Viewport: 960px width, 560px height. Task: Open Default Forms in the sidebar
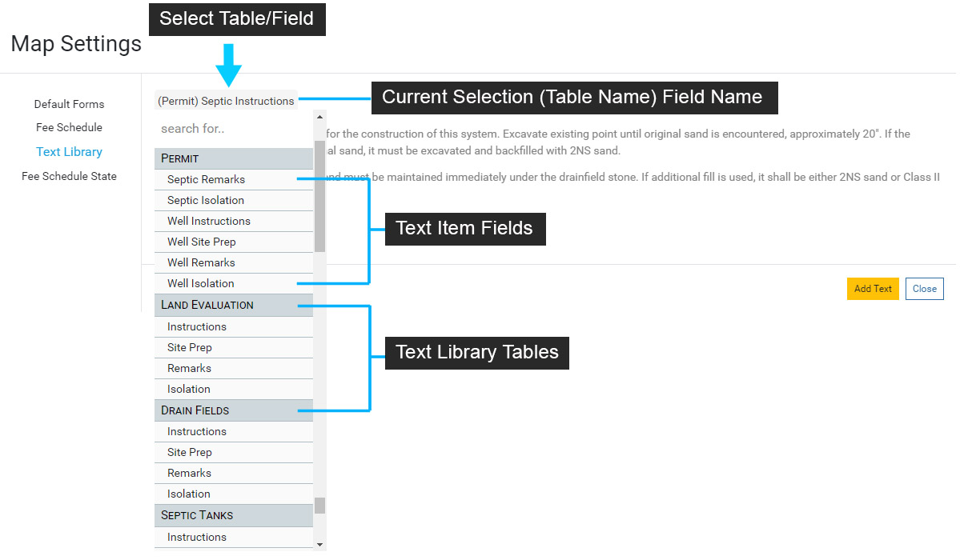tap(69, 104)
